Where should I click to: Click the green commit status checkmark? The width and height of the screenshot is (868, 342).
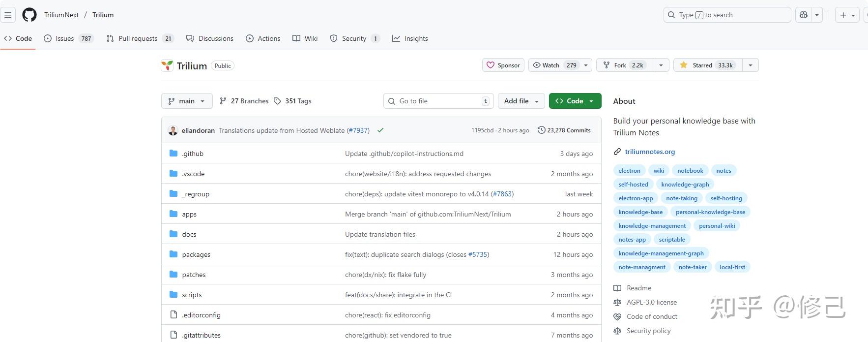point(380,130)
